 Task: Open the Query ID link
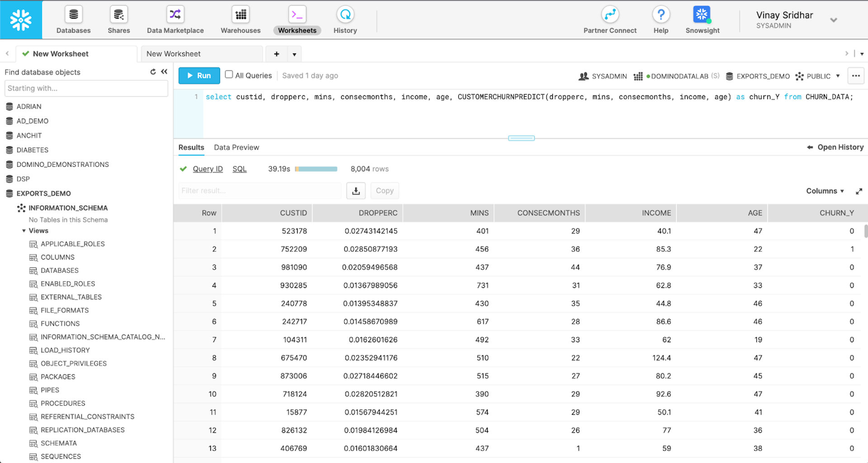click(208, 169)
